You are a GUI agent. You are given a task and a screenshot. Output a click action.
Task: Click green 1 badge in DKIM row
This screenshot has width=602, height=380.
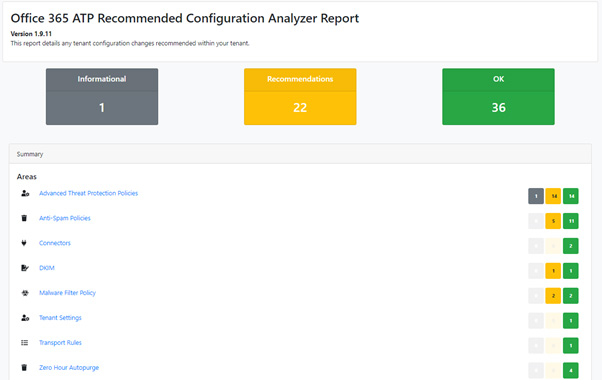[571, 271]
